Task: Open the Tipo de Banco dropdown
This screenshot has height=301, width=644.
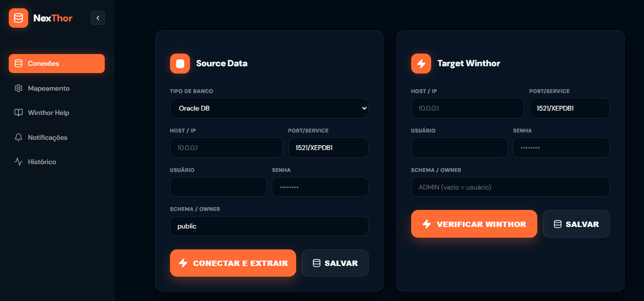Action: (269, 108)
